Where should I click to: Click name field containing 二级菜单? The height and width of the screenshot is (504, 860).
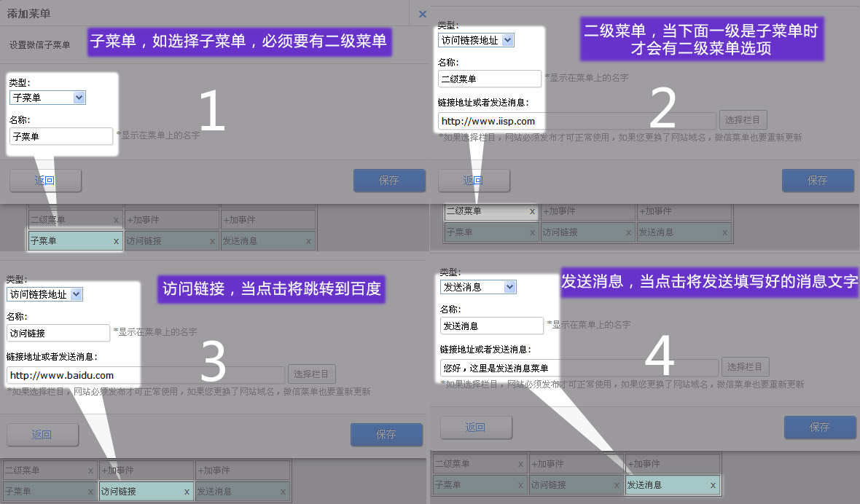(x=489, y=79)
